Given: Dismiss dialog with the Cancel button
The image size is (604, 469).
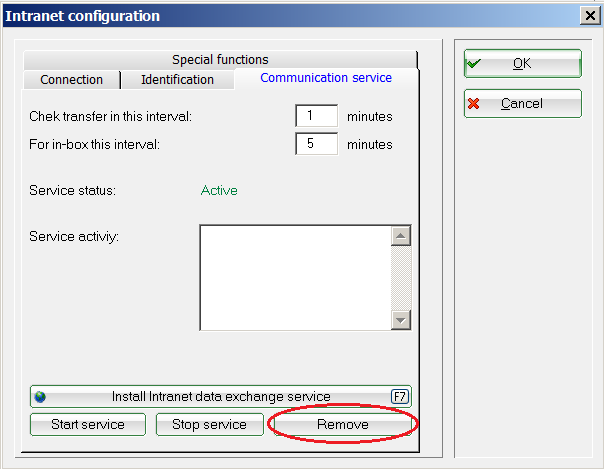Looking at the screenshot, I should pyautogui.click(x=523, y=104).
